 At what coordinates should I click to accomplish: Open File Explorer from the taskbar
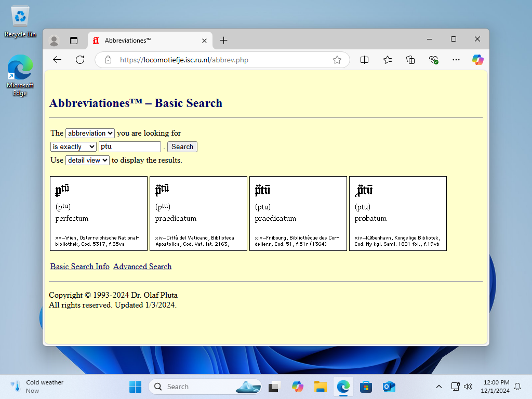(321, 387)
